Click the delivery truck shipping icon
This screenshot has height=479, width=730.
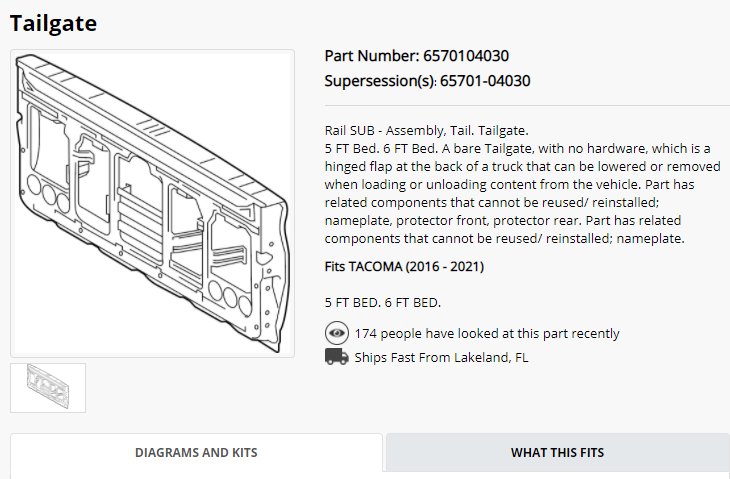pyautogui.click(x=337, y=357)
